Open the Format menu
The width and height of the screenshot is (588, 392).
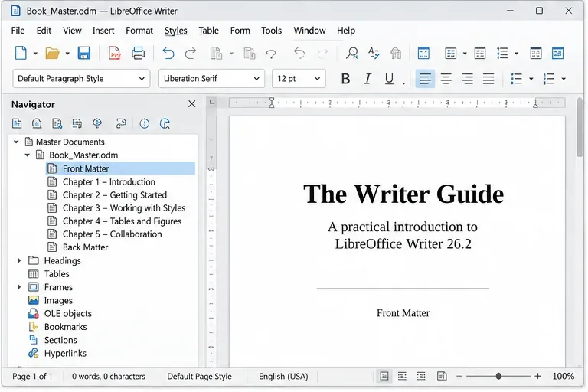(139, 31)
